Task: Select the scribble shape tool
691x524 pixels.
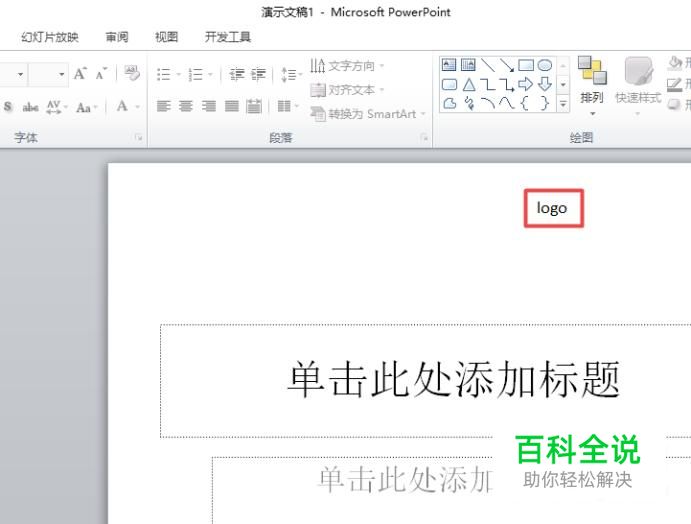Action: click(x=469, y=104)
